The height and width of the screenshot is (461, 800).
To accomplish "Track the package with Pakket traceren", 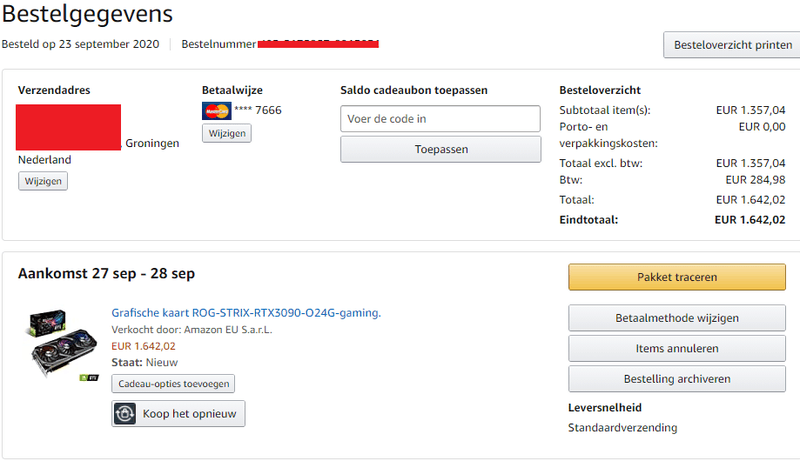I will coord(679,277).
